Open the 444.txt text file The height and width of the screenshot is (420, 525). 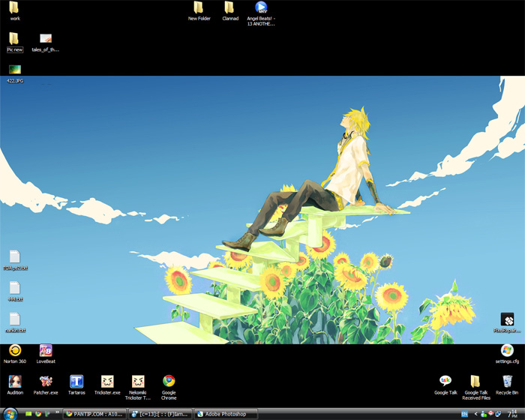coord(15,292)
